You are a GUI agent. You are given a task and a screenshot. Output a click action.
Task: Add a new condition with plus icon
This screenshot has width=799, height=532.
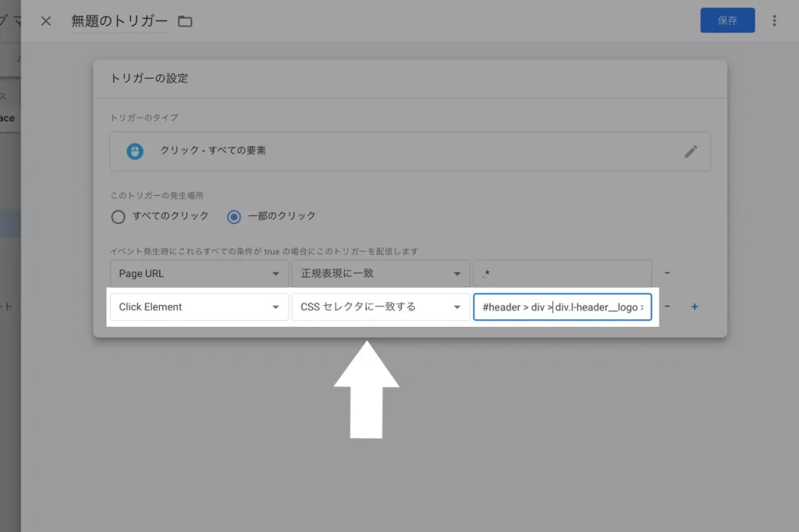694,307
